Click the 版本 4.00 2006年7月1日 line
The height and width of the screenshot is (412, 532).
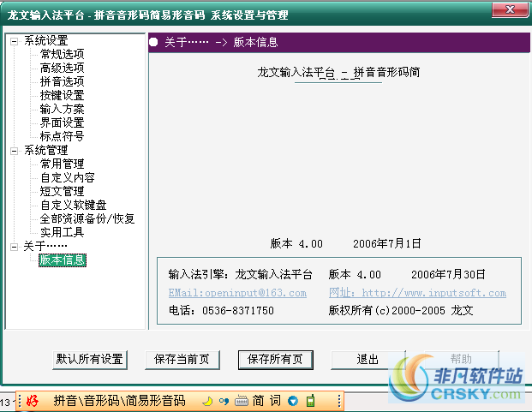[346, 243]
